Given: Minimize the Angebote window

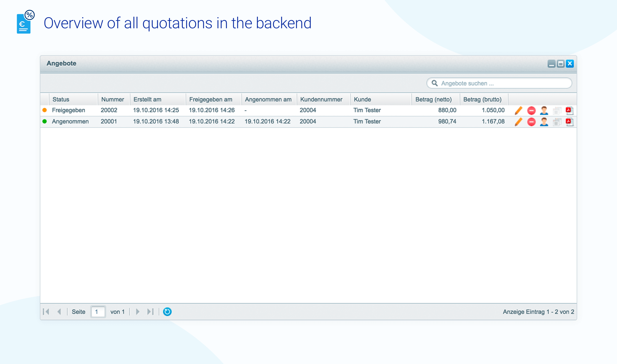Looking at the screenshot, I should point(551,64).
